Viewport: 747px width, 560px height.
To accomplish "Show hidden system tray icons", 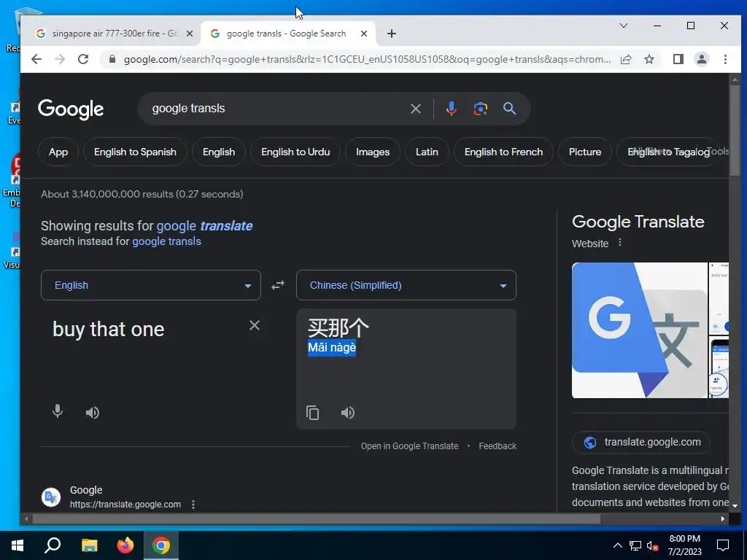I will point(617,545).
